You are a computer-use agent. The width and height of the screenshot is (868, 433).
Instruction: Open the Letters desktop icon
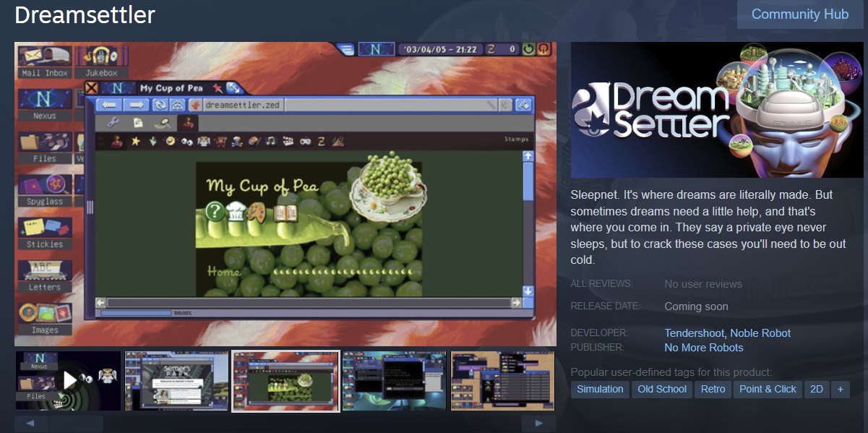(45, 276)
